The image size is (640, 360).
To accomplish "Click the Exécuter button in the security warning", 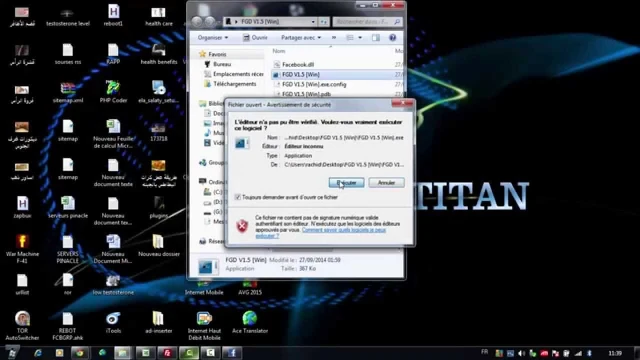I will [346, 182].
